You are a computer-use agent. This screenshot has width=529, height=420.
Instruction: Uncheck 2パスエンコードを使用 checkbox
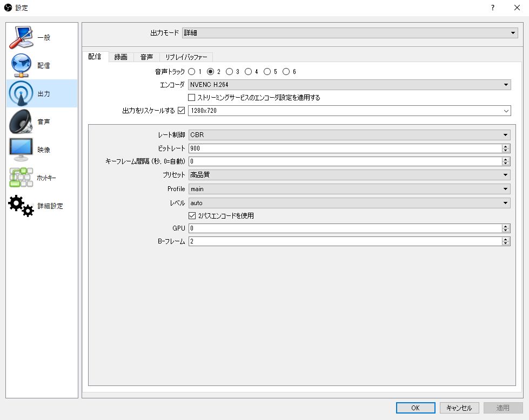[x=192, y=215]
